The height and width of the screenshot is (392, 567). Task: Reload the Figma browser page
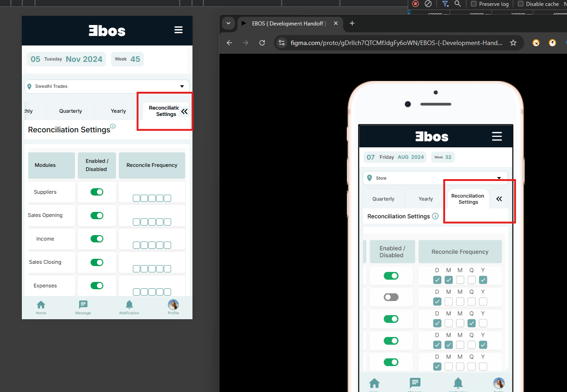(262, 43)
